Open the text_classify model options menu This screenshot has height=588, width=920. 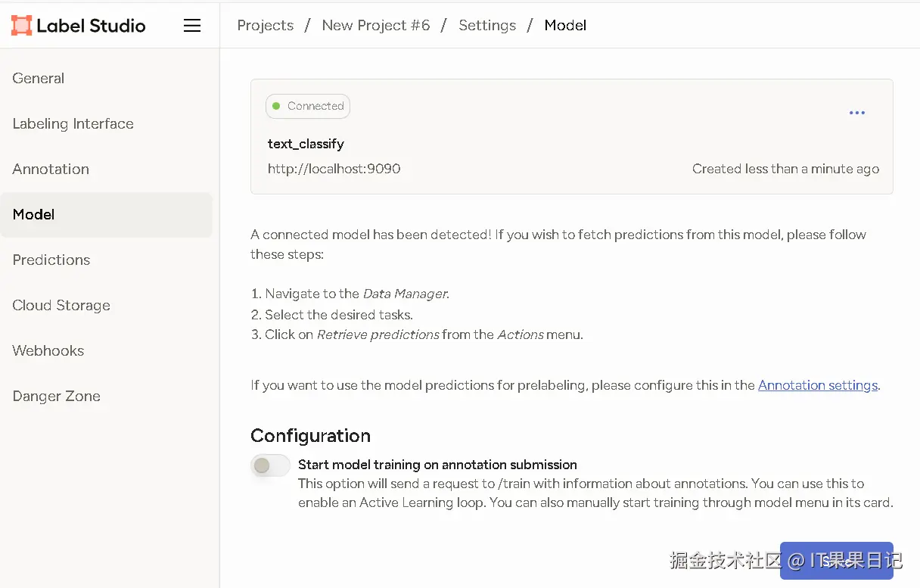[856, 113]
